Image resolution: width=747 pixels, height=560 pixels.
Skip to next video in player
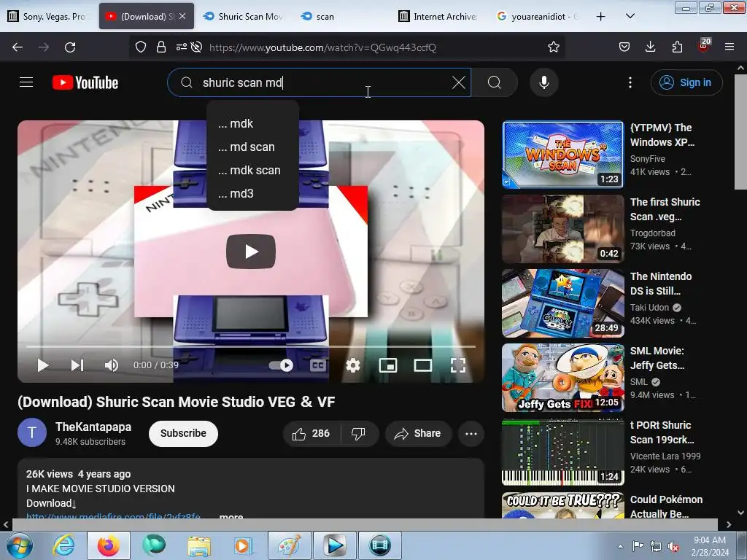77,365
